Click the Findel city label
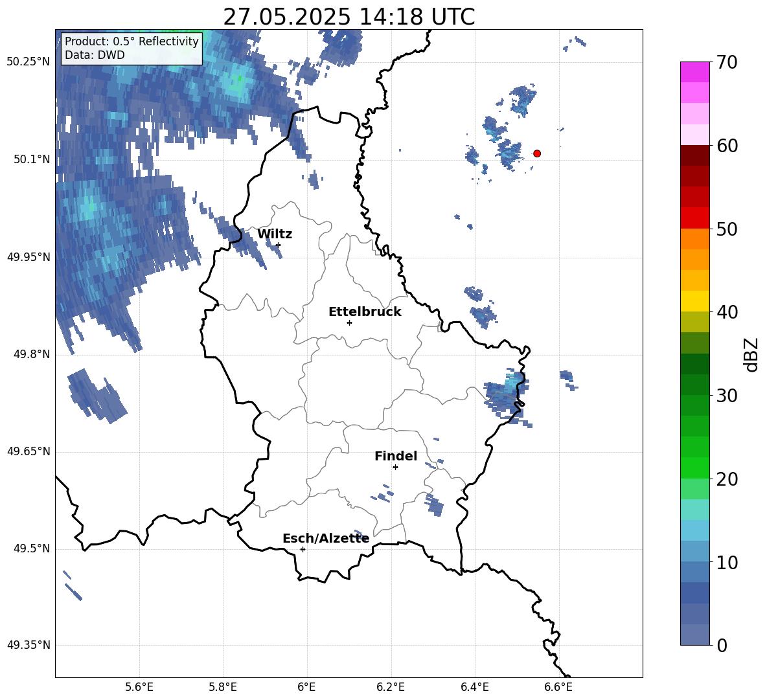Image resolution: width=767 pixels, height=700 pixels. [396, 456]
